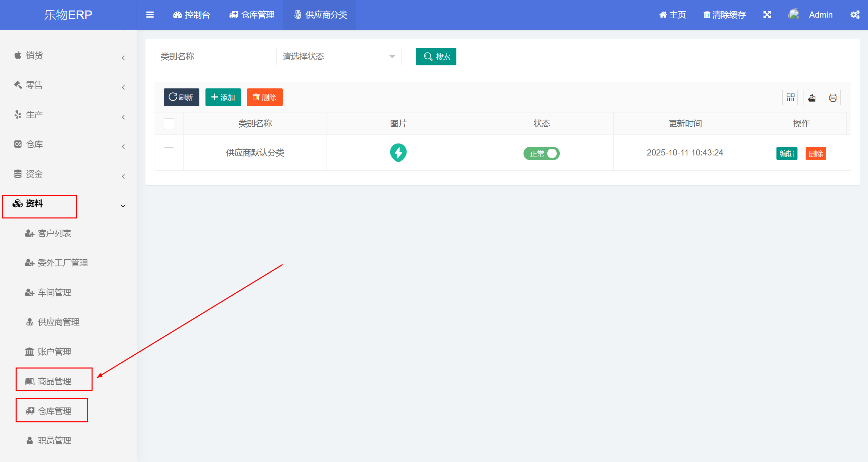Click the 类别名称 search input field
Viewport: 868px width, 462px height.
click(208, 57)
